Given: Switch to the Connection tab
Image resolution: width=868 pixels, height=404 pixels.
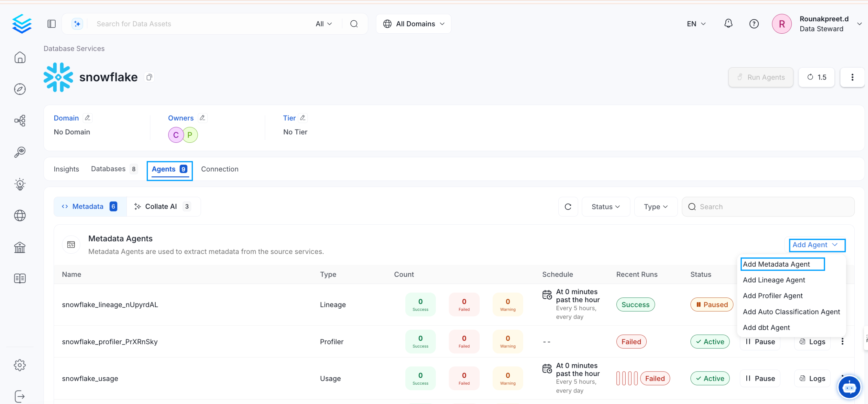Looking at the screenshot, I should coord(219,169).
